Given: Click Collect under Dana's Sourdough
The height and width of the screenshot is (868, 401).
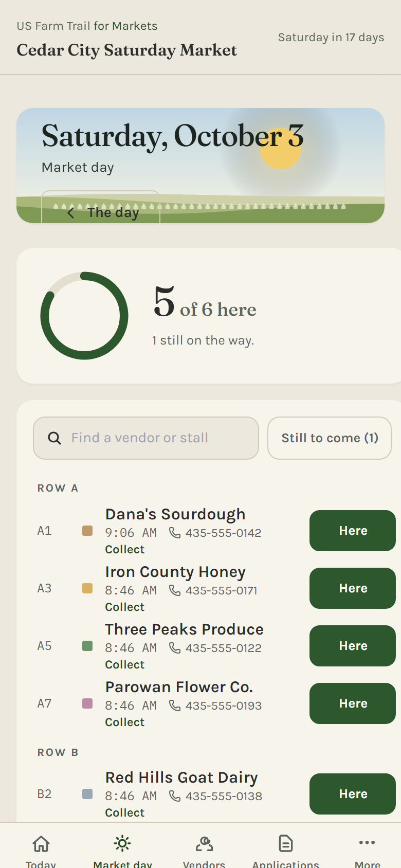Looking at the screenshot, I should point(125,549).
